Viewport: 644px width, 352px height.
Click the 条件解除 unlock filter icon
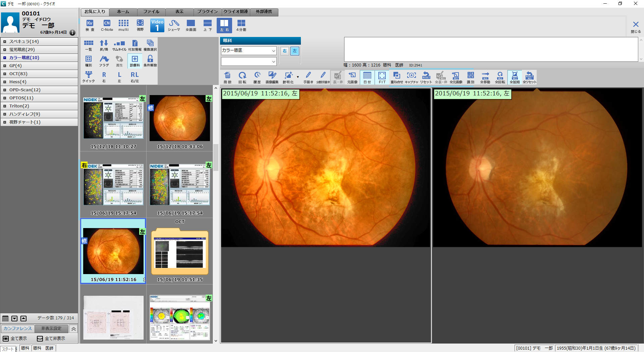150,61
